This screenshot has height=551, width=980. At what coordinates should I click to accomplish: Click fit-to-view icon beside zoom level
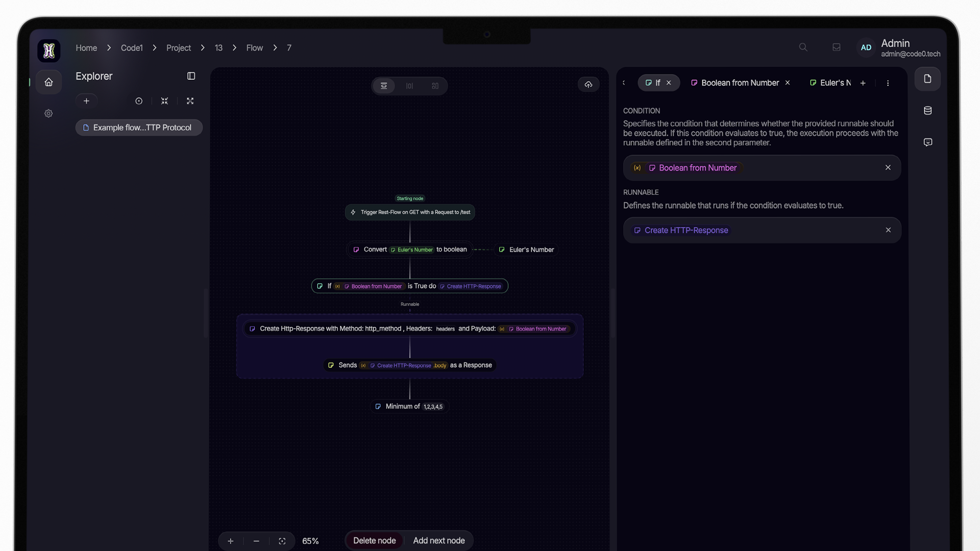tap(282, 541)
